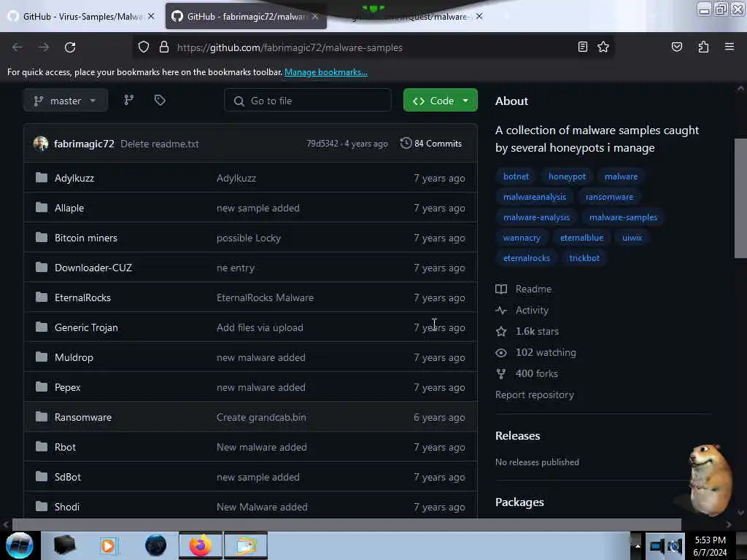Close the Virus-Samples tab
This screenshot has height=560, width=747.
pos(151,16)
